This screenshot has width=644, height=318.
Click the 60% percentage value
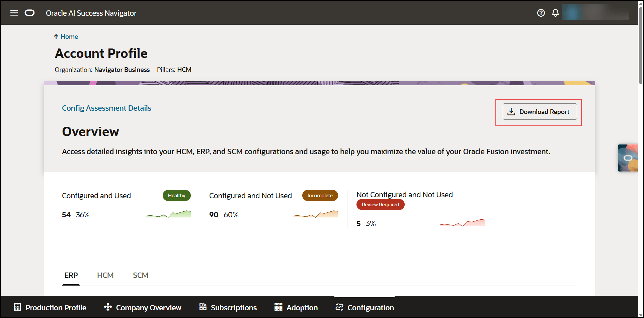tap(231, 215)
